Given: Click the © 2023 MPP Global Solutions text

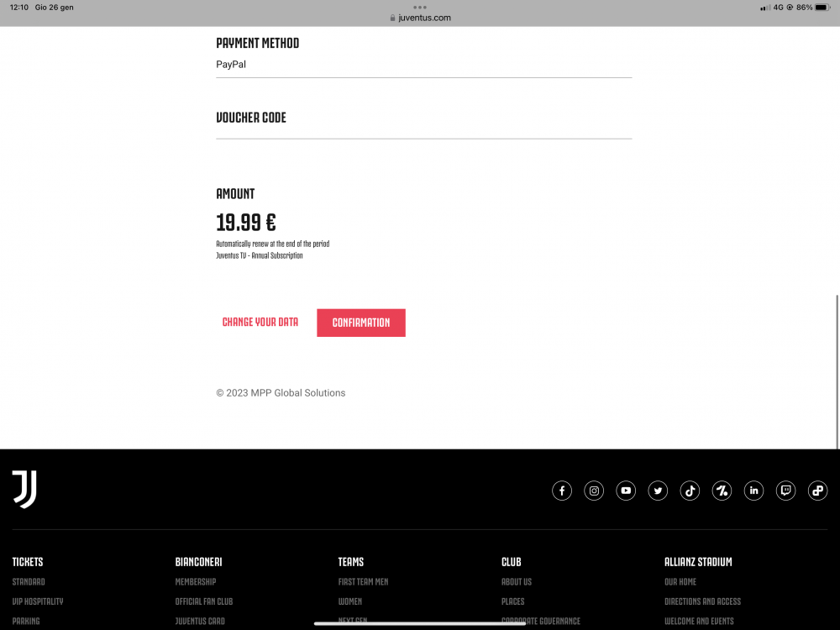Looking at the screenshot, I should (281, 392).
